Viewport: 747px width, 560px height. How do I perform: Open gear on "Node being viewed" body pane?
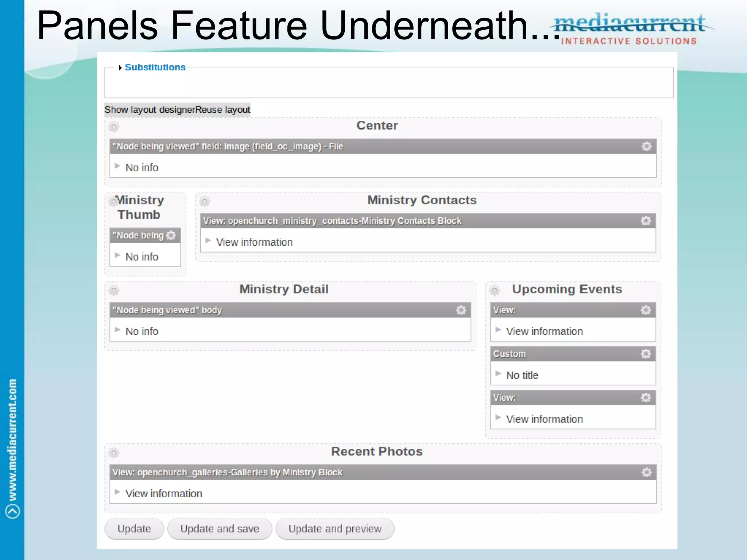tap(461, 310)
